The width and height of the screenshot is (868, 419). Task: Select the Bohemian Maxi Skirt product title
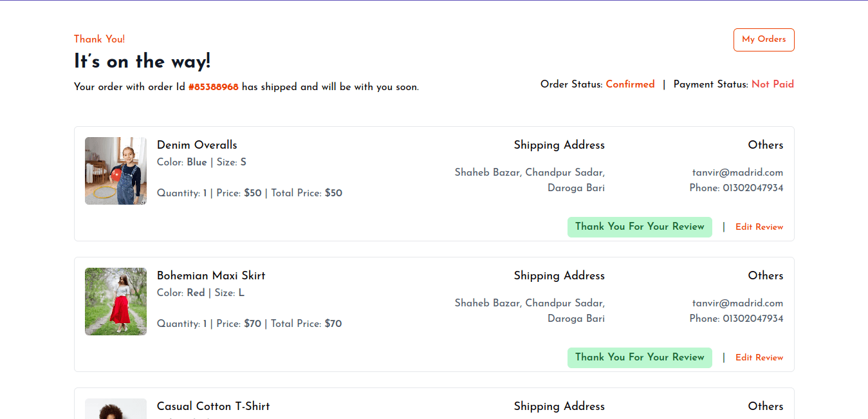(x=211, y=275)
